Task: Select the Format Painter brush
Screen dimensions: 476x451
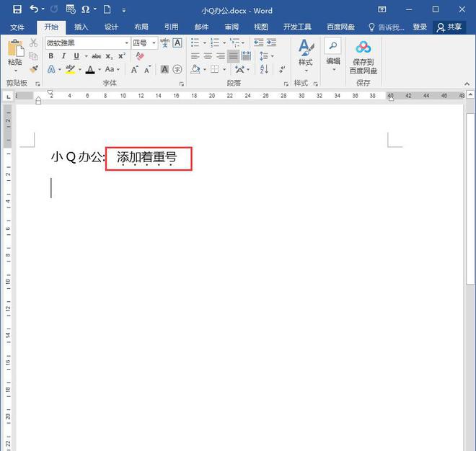Action: tap(33, 69)
